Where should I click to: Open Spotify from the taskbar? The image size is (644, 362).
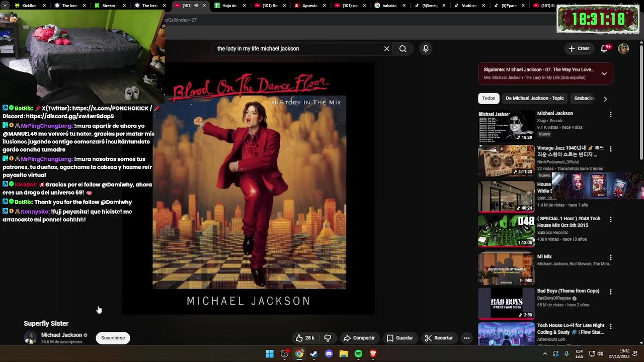click(x=358, y=354)
